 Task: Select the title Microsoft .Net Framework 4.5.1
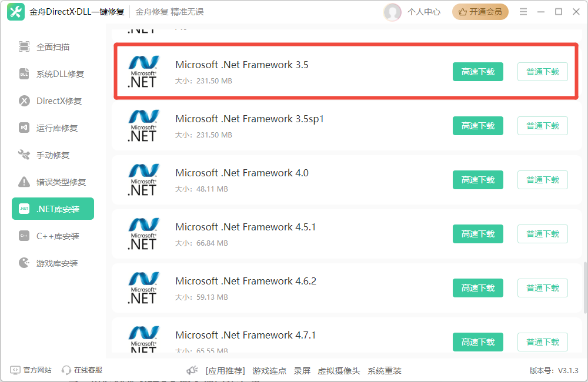[x=246, y=227]
